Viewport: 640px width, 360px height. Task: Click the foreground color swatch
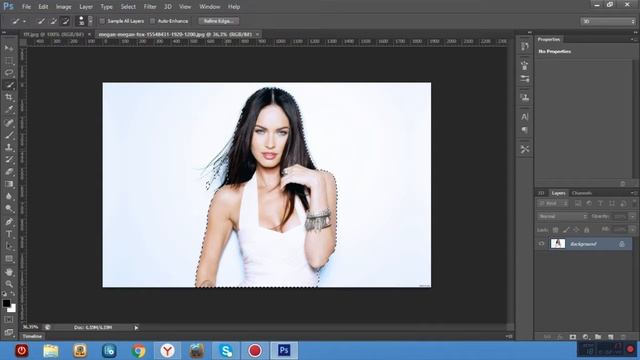tap(6, 303)
